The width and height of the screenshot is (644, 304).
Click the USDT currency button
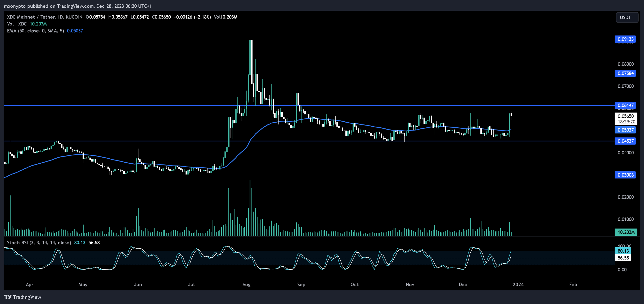(x=627, y=17)
